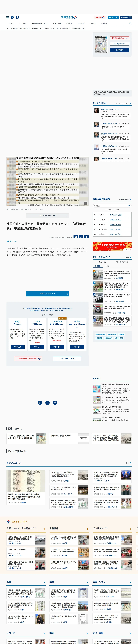Click the newspaper front page thumbnail

[x=101, y=44]
